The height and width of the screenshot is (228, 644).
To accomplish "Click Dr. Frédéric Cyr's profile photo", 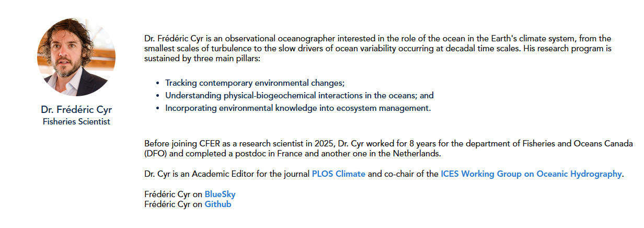I will pos(76,57).
